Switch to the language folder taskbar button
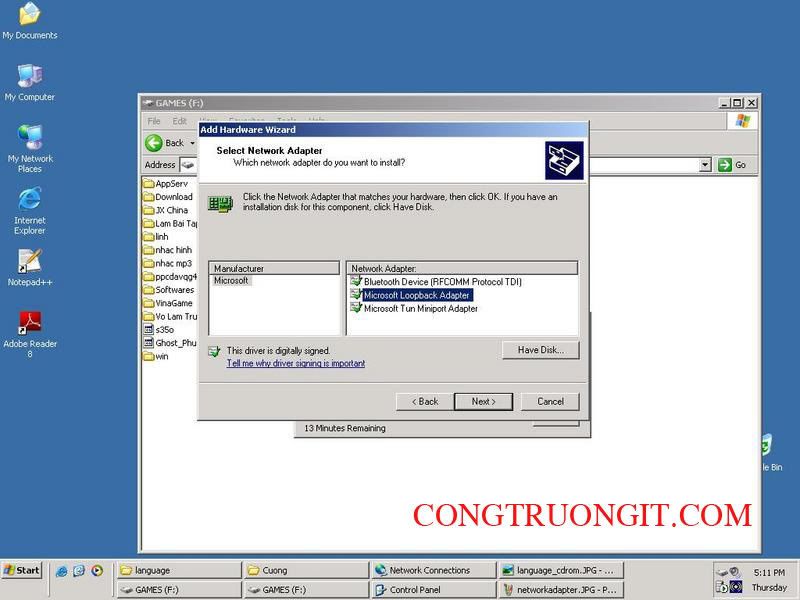This screenshot has width=800, height=600. pyautogui.click(x=179, y=570)
